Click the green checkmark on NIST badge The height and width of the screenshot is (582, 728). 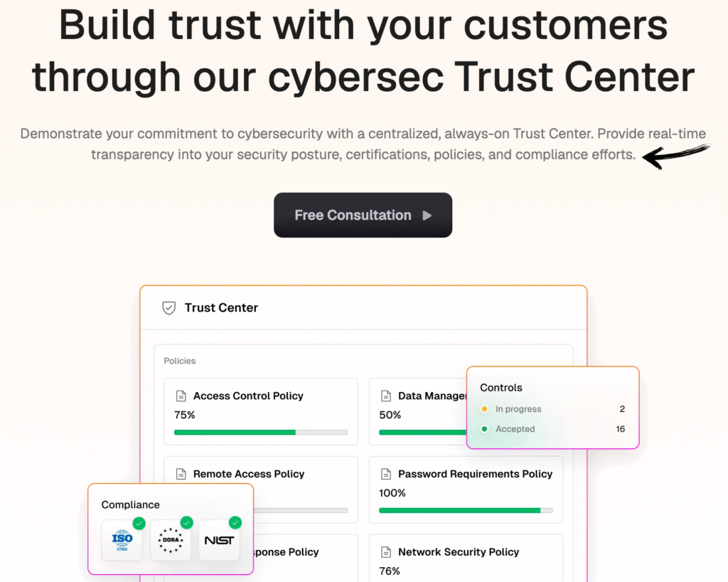235,523
